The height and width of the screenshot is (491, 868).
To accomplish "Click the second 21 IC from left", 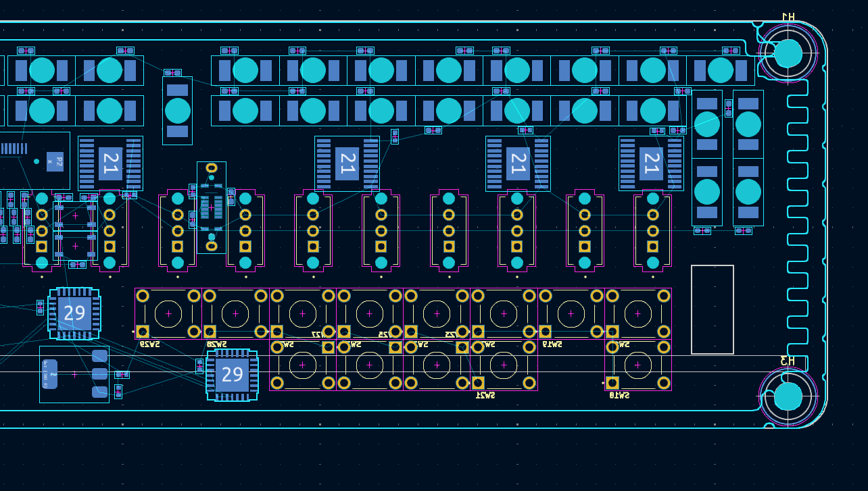I will click(x=347, y=163).
